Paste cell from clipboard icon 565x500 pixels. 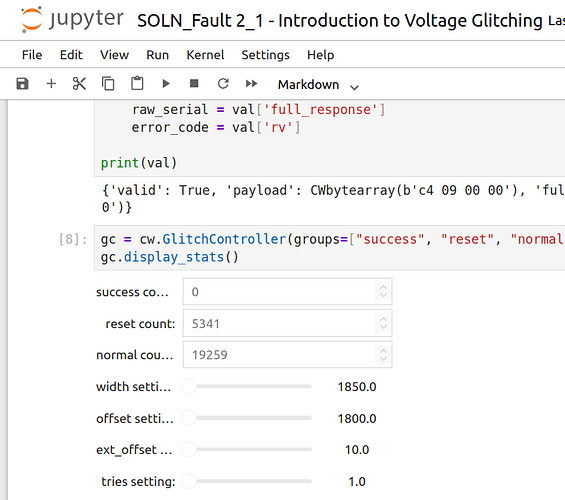point(137,84)
